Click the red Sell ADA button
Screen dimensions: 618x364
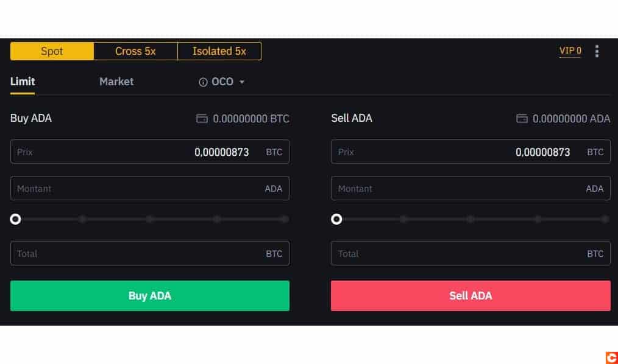(x=471, y=296)
